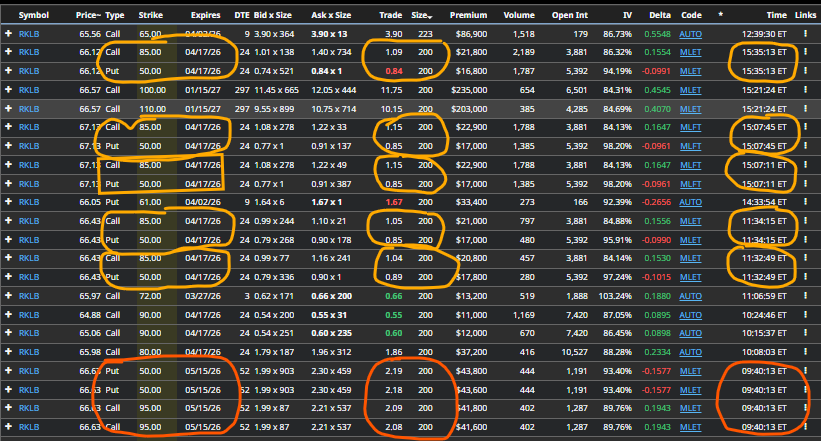Screen dimensions: 821x441
Task: Select the 103.24% IV value
Action: pos(615,296)
